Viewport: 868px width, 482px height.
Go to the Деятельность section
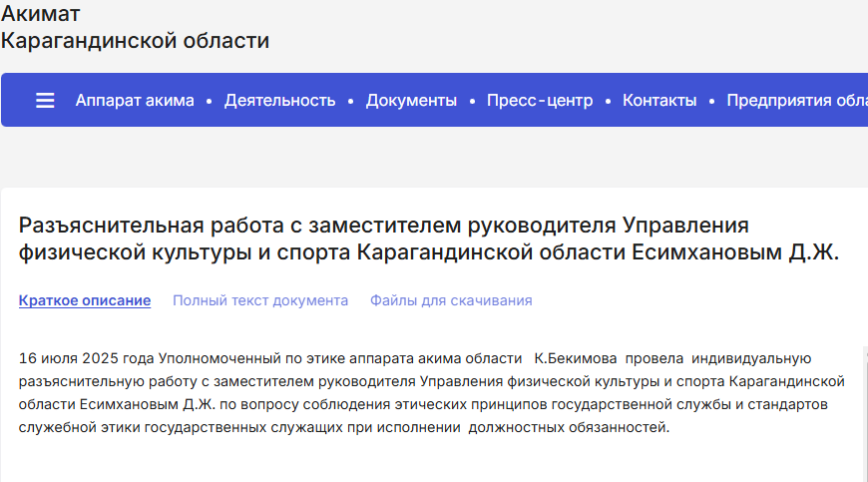pos(279,101)
